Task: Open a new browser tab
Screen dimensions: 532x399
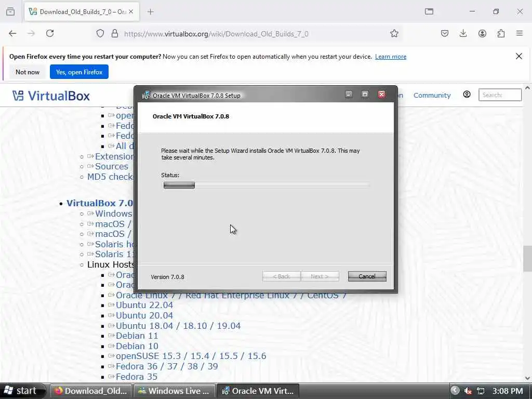Action: point(151,12)
